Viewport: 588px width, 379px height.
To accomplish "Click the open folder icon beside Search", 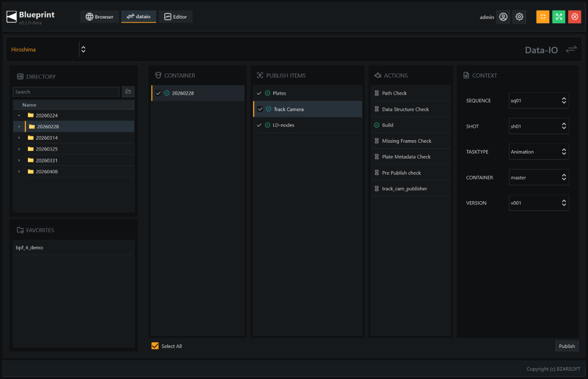I will coord(128,92).
